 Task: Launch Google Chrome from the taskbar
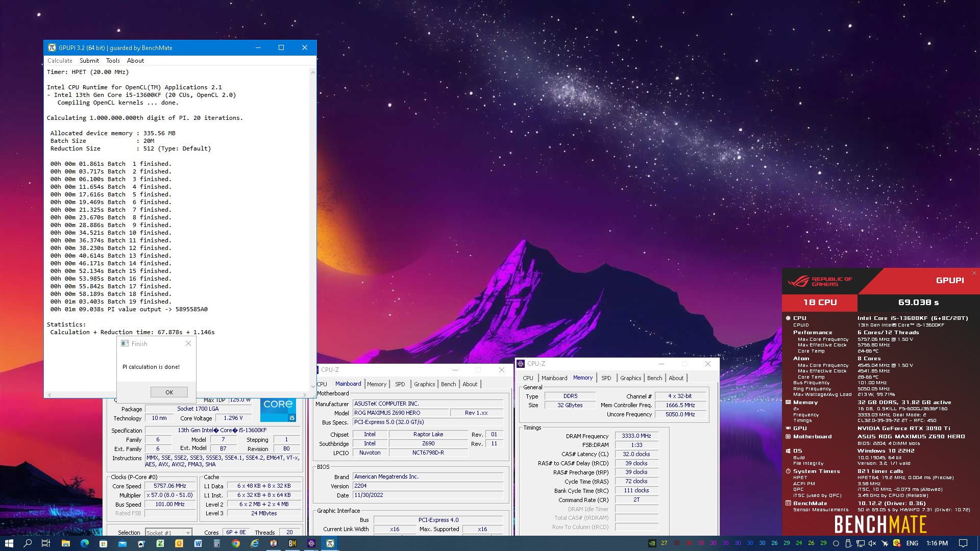(235, 543)
